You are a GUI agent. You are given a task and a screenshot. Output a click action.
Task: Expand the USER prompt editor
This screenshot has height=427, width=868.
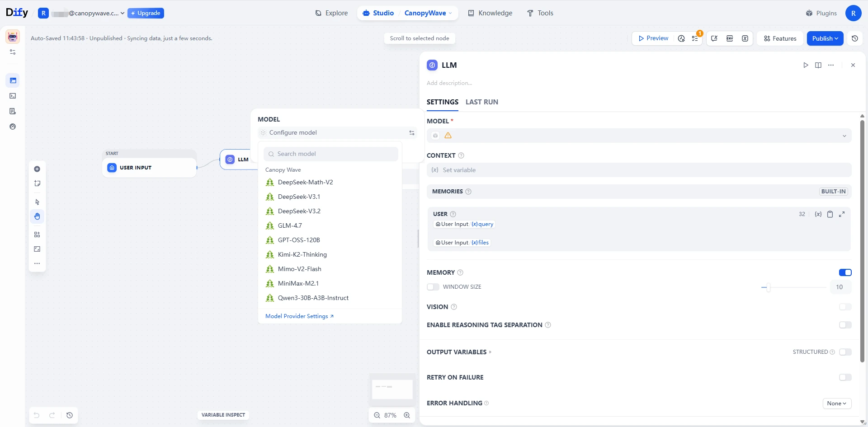842,214
